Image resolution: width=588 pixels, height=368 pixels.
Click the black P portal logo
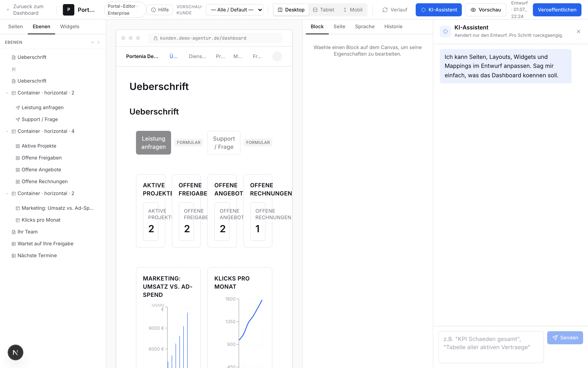69,10
